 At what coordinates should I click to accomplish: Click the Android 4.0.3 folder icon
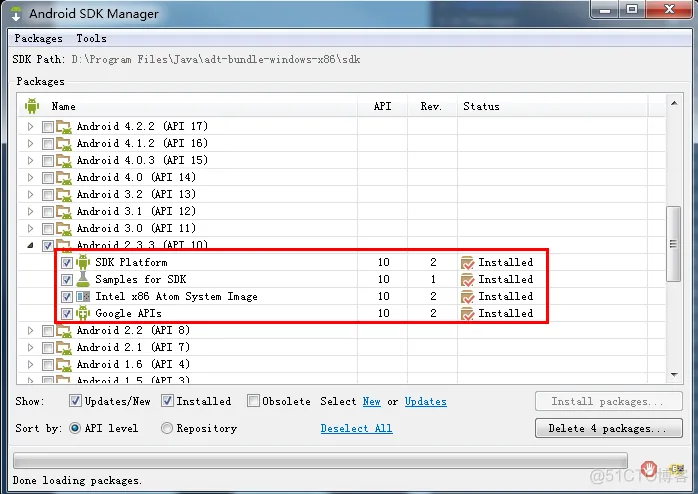(x=64, y=161)
